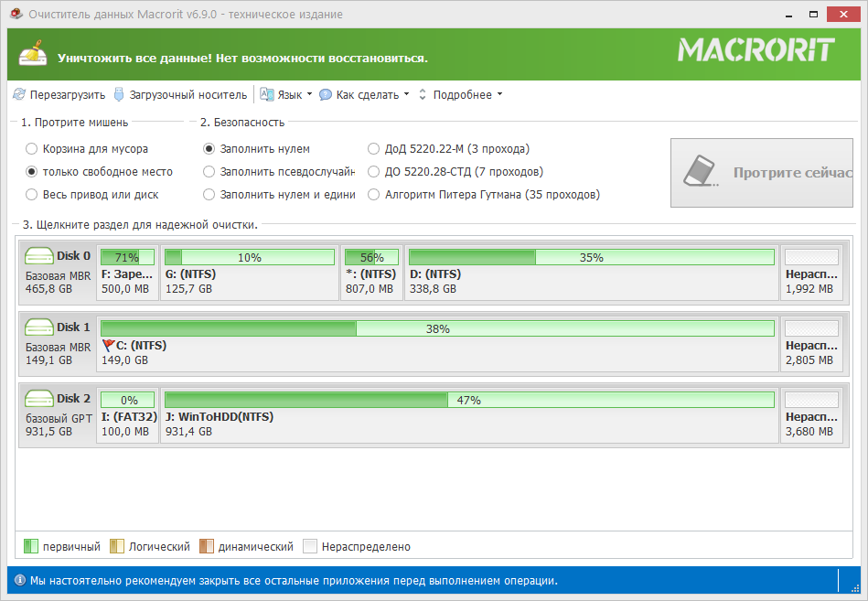
Task: Click the USB icon for Загрузочный носитель
Action: [x=119, y=94]
